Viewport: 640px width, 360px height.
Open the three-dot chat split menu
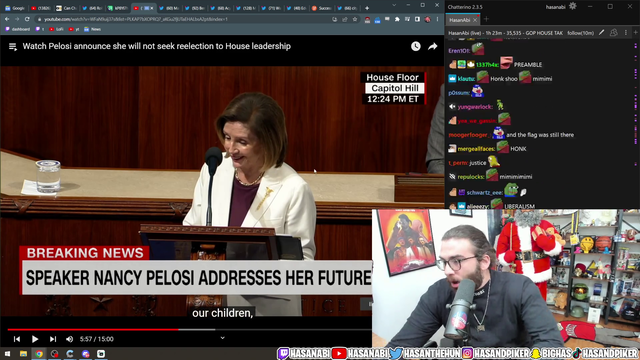coord(626,33)
